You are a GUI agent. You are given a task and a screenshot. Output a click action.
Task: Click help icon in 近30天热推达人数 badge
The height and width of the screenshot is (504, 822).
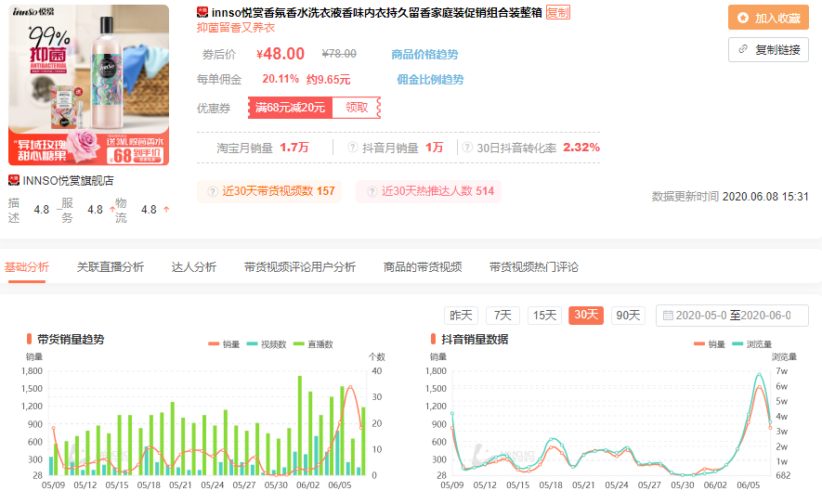(372, 191)
